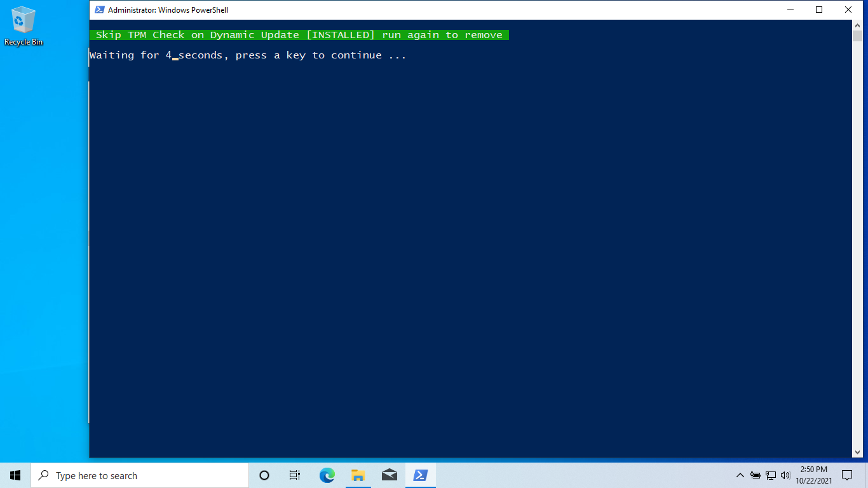Click the PowerShell scrollbar up arrow

(857, 25)
